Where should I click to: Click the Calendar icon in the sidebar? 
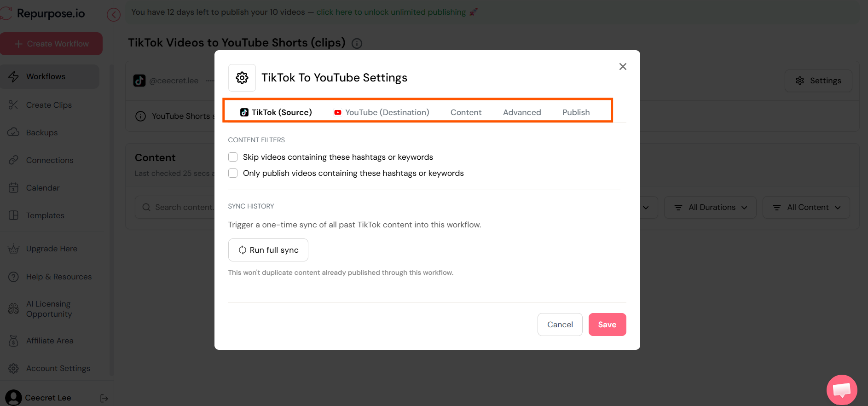coord(13,188)
